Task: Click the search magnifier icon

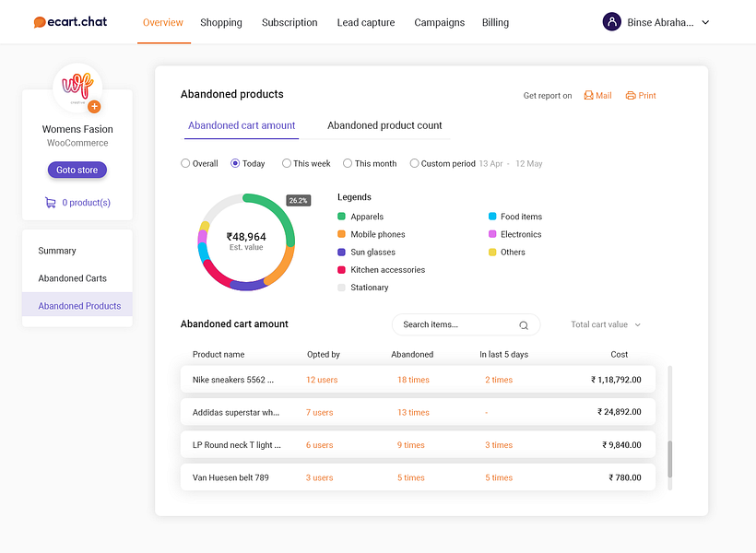Action: tap(524, 325)
